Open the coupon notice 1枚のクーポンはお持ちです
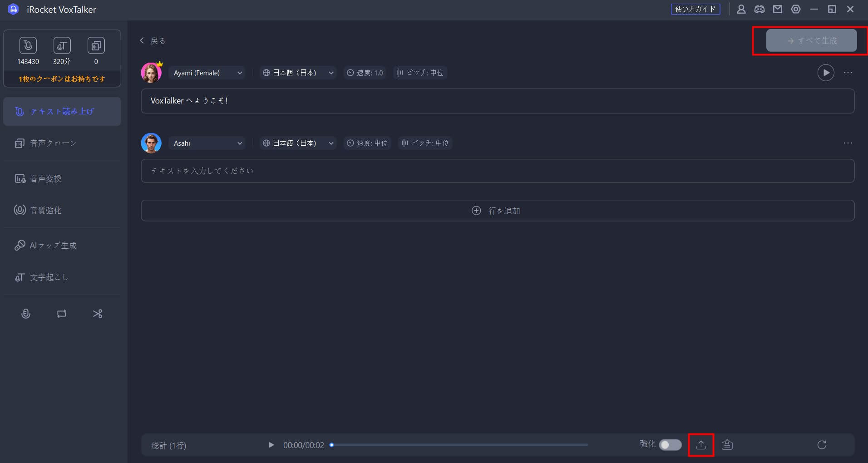 [x=62, y=79]
